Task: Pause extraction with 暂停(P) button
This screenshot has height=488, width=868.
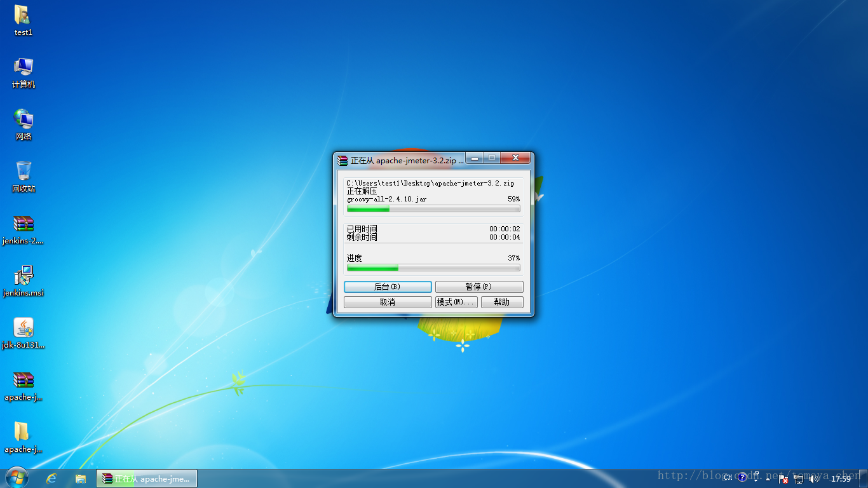Action: (479, 287)
